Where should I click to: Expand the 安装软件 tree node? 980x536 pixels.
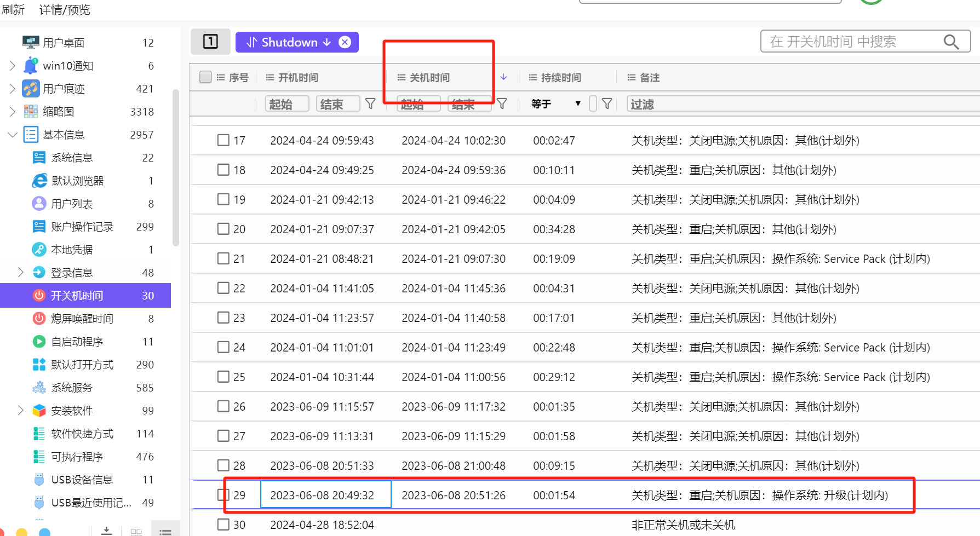tap(21, 410)
